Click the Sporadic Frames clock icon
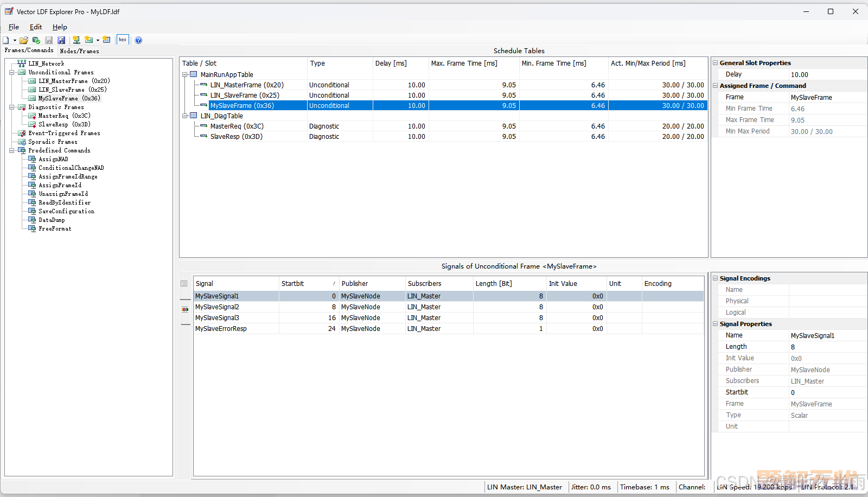868x497 pixels. [x=22, y=142]
